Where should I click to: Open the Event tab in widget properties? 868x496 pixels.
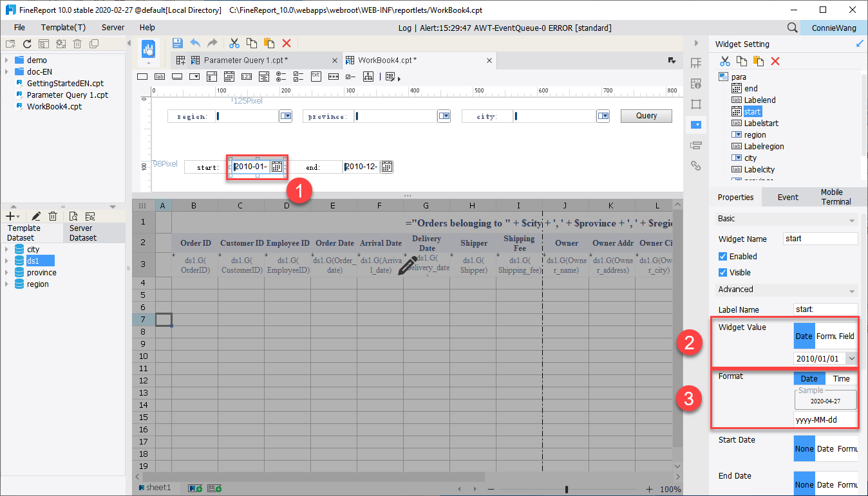point(788,197)
